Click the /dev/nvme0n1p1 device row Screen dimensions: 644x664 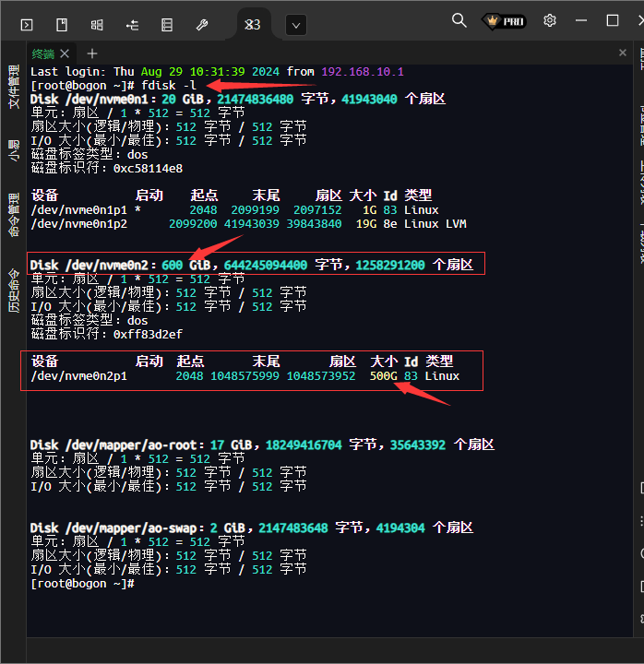click(235, 209)
